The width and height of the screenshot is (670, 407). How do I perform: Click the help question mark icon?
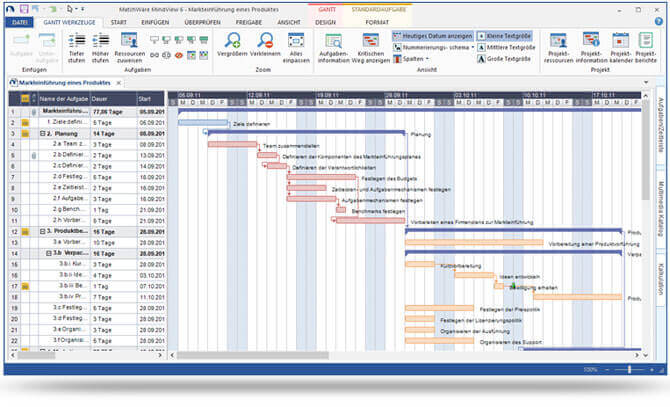point(658,21)
